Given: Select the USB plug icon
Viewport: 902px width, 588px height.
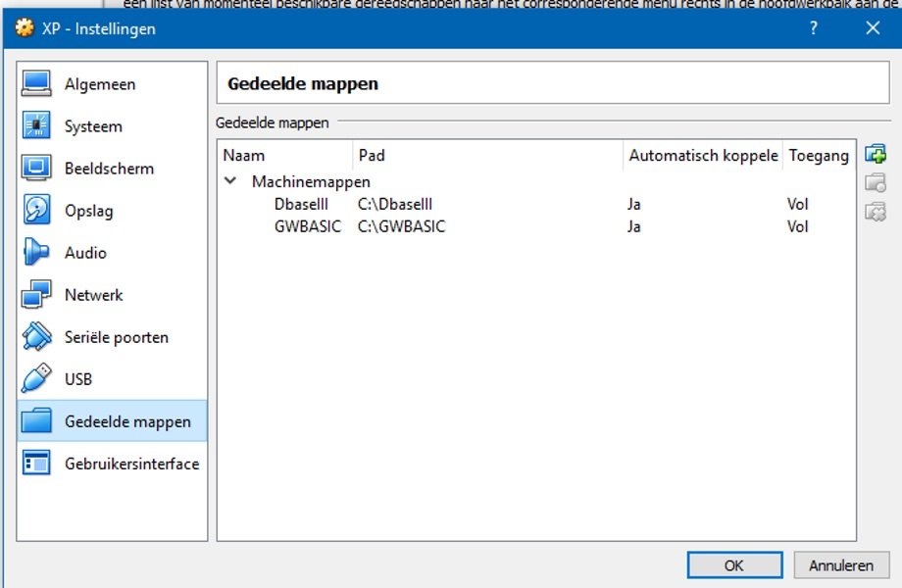Looking at the screenshot, I should click(36, 379).
